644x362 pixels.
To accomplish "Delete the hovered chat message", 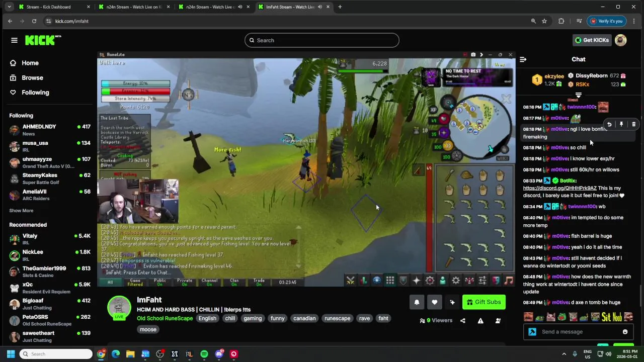I will point(633,124).
